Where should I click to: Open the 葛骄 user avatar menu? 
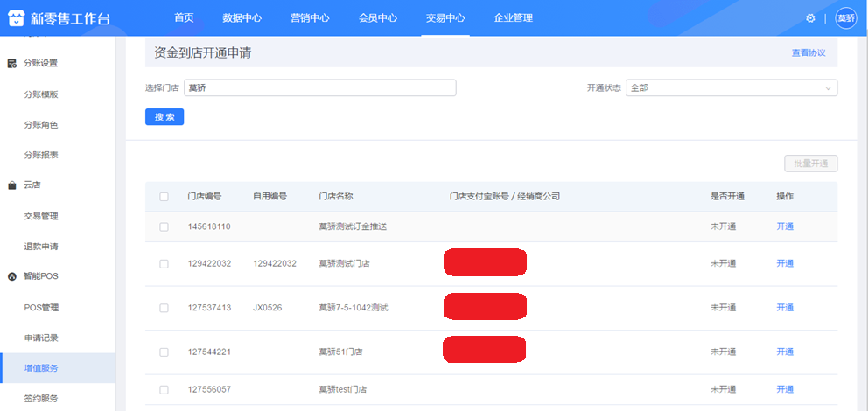click(x=845, y=18)
